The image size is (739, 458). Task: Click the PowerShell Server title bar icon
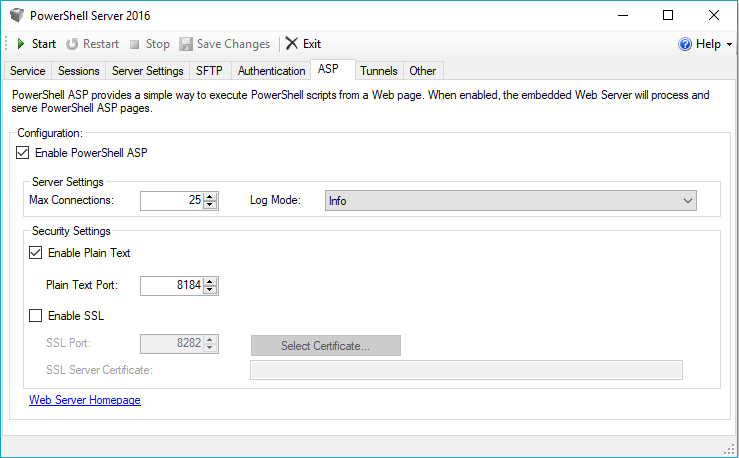point(16,15)
